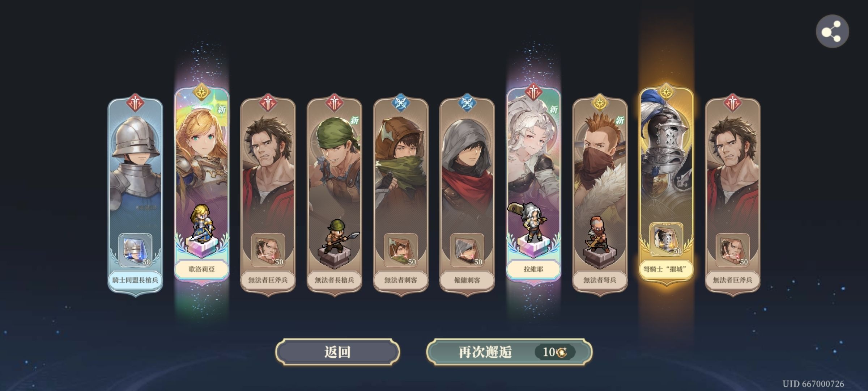Tap the currency cost icon on 再次邂逅
This screenshot has width=868, height=391.
click(x=562, y=352)
